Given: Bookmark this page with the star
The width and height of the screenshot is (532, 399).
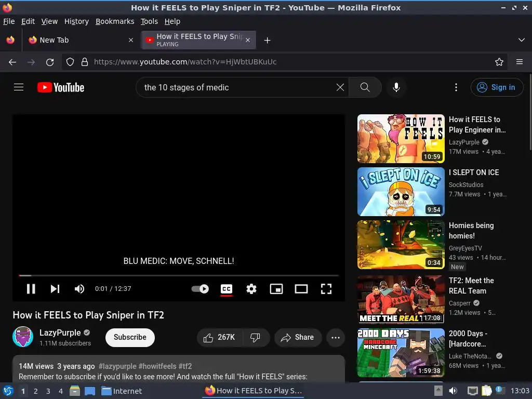Looking at the screenshot, I should 499,62.
